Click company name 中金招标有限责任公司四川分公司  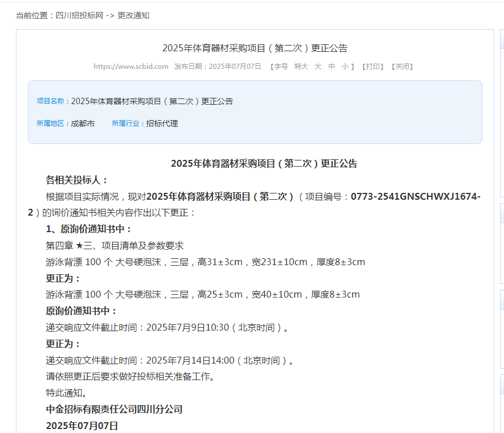[x=114, y=409]
